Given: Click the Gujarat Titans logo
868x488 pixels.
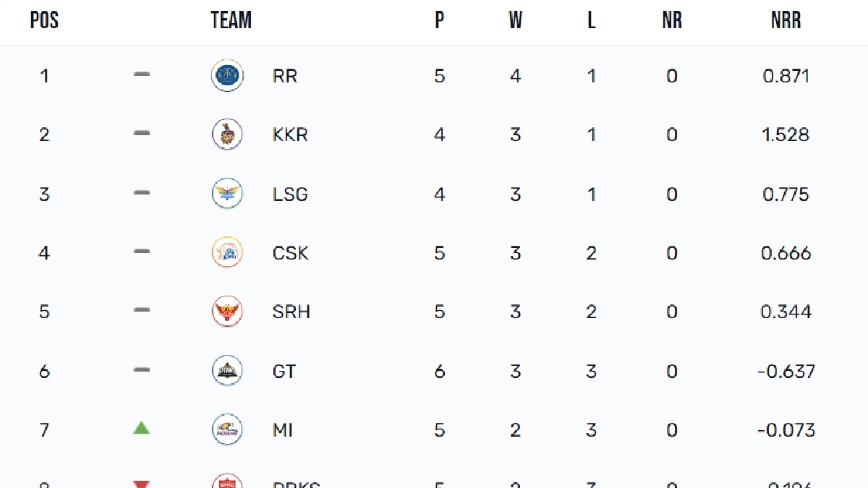Looking at the screenshot, I should click(x=227, y=371).
